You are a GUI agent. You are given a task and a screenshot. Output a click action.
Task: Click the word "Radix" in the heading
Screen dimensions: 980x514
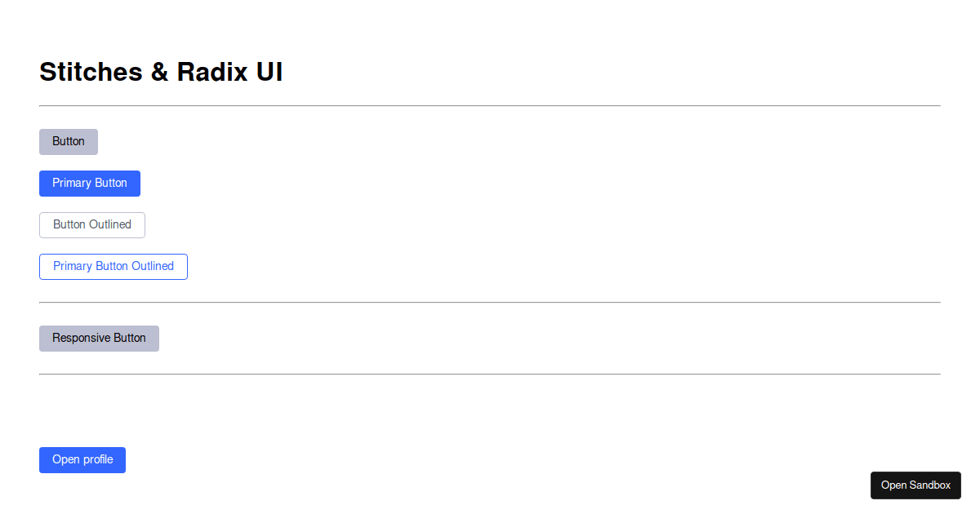point(212,72)
